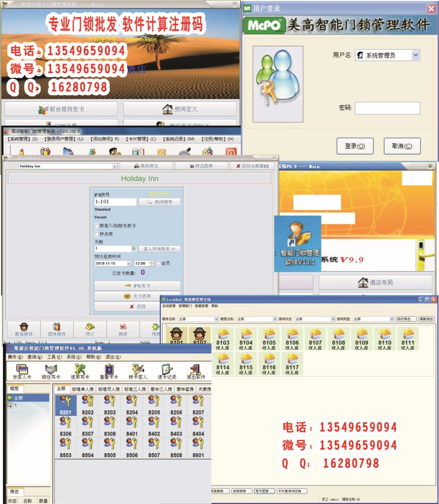Click 酒店布局 button
439x504 pixels.
(375, 282)
